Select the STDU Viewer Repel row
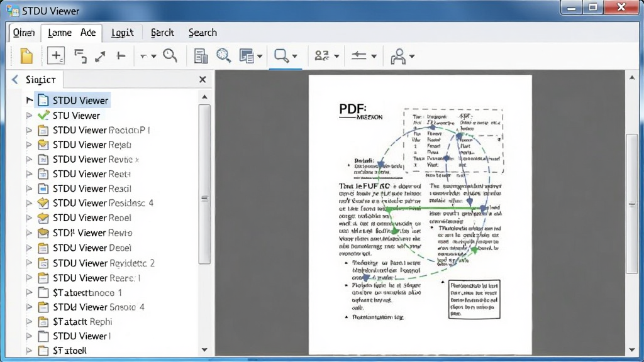The height and width of the screenshot is (362, 644). point(84,217)
